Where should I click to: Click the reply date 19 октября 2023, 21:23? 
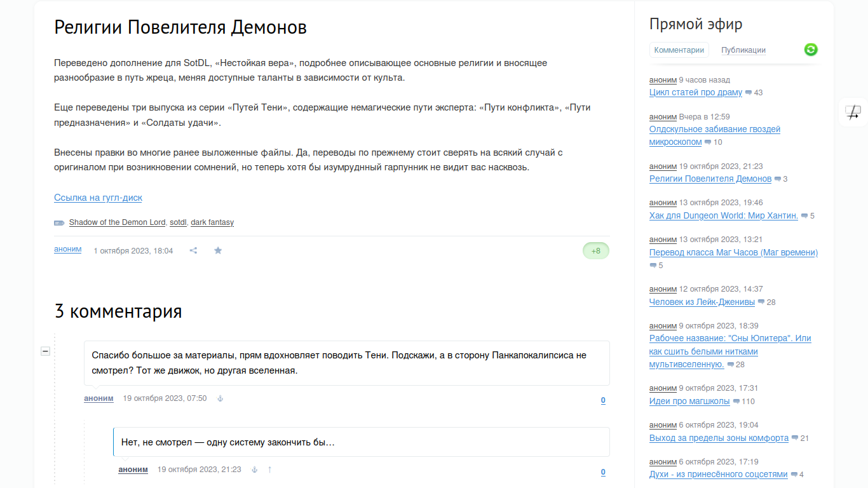[200, 470]
